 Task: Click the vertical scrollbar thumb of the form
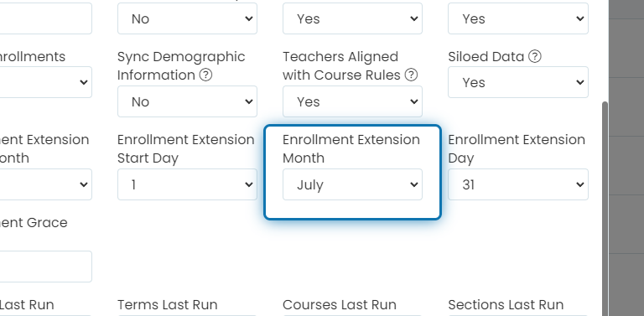pyautogui.click(x=605, y=209)
